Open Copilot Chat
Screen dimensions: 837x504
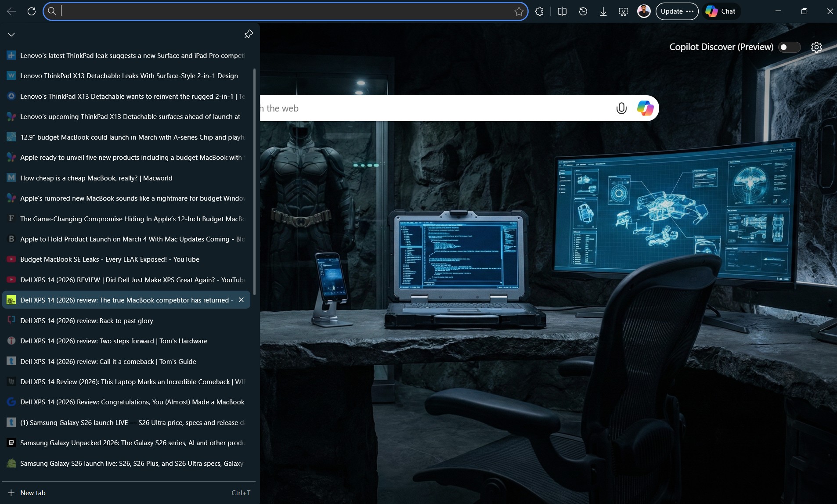(x=722, y=11)
